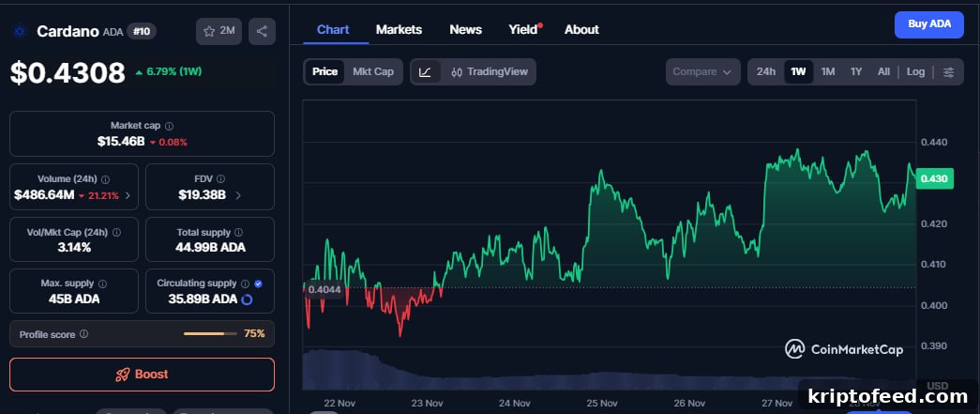This screenshot has width=980, height=414.
Task: Click the FDV info icon
Action: (220, 179)
